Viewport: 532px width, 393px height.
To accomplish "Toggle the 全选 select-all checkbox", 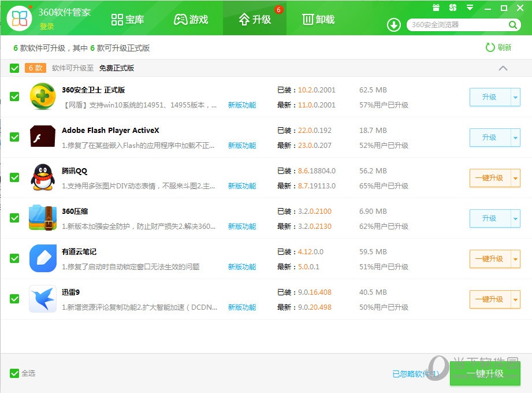I will point(14,373).
